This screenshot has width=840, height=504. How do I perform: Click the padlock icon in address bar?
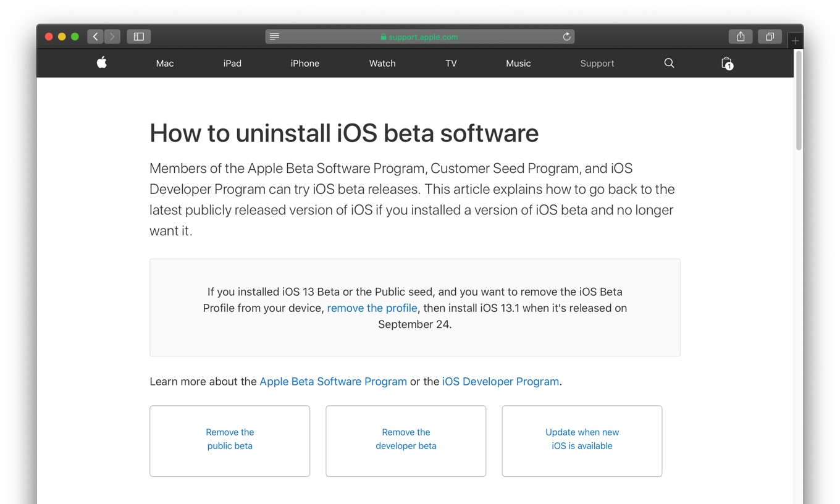click(x=383, y=37)
